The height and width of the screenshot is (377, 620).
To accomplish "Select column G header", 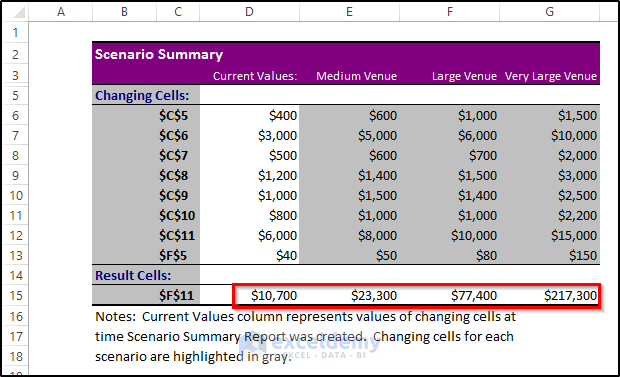I will (x=549, y=12).
